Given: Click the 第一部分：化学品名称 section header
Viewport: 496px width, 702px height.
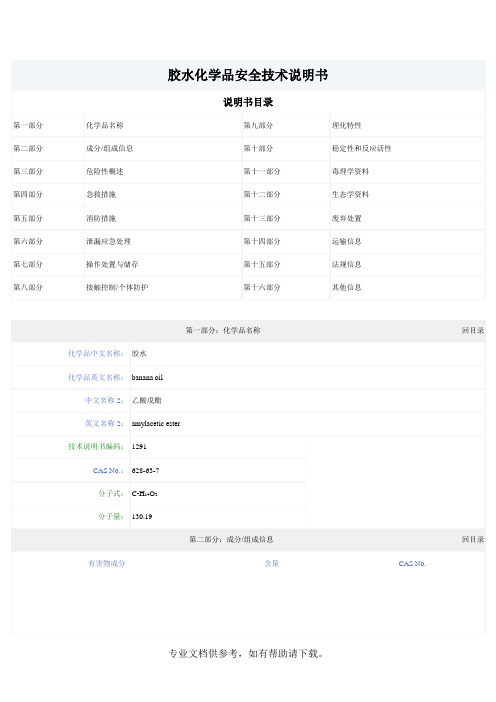Looking at the screenshot, I should click(x=223, y=330).
